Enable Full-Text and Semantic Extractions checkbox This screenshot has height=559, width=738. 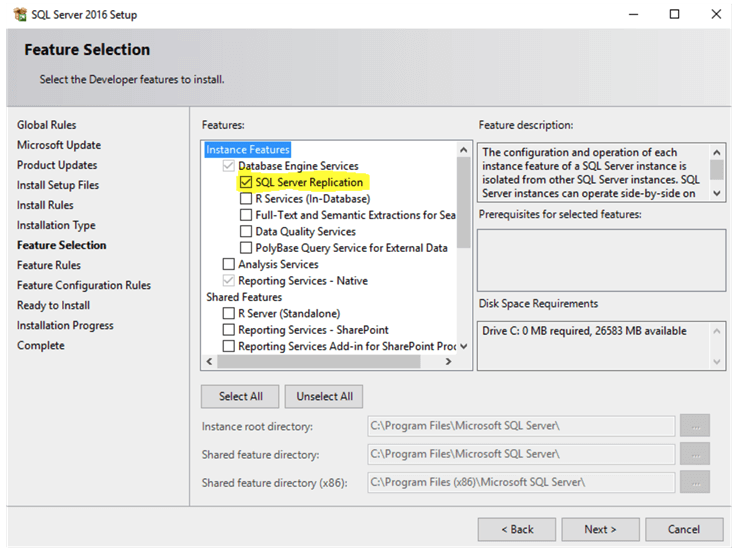(246, 215)
